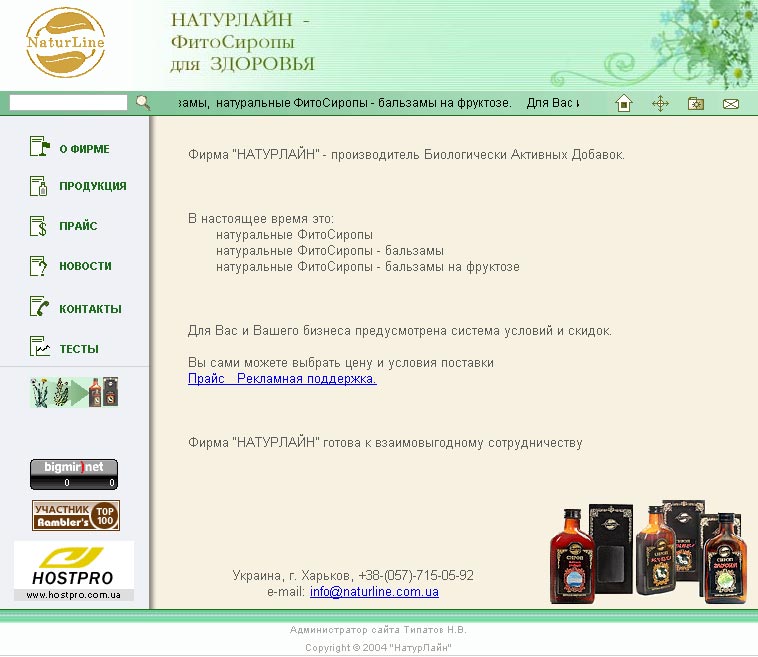The width and height of the screenshot is (758, 657).
Task: Follow the Прайс Рекламная поддержка link
Action: click(x=282, y=379)
